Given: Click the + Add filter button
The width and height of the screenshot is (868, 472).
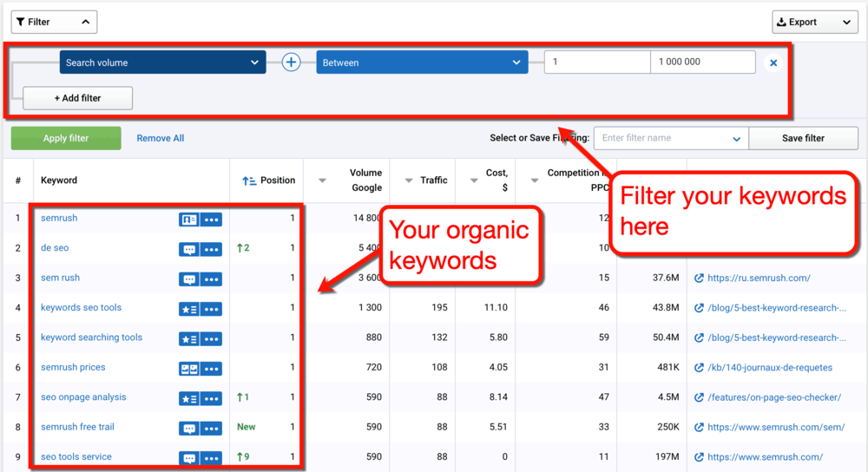Looking at the screenshot, I should (x=77, y=98).
